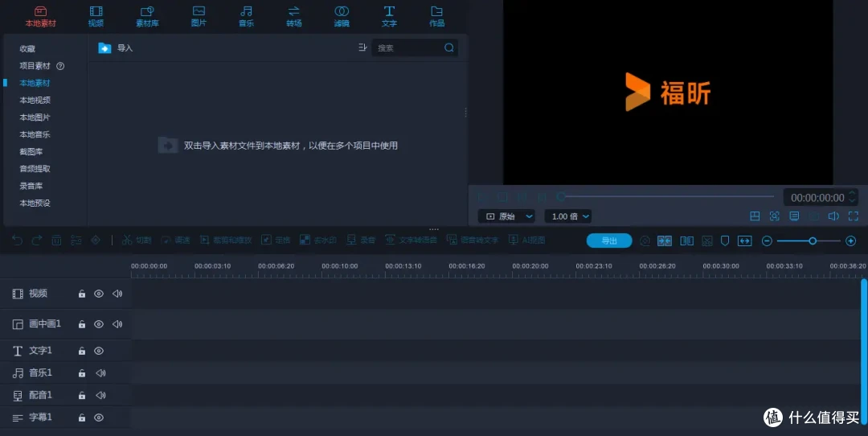868x436 pixels.
Task: Click the preview zoom-scan icon
Action: [x=775, y=216]
